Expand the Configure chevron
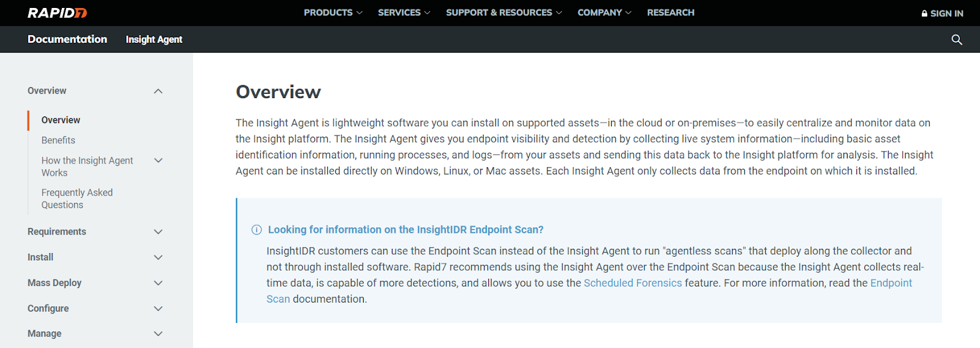 pyautogui.click(x=158, y=309)
